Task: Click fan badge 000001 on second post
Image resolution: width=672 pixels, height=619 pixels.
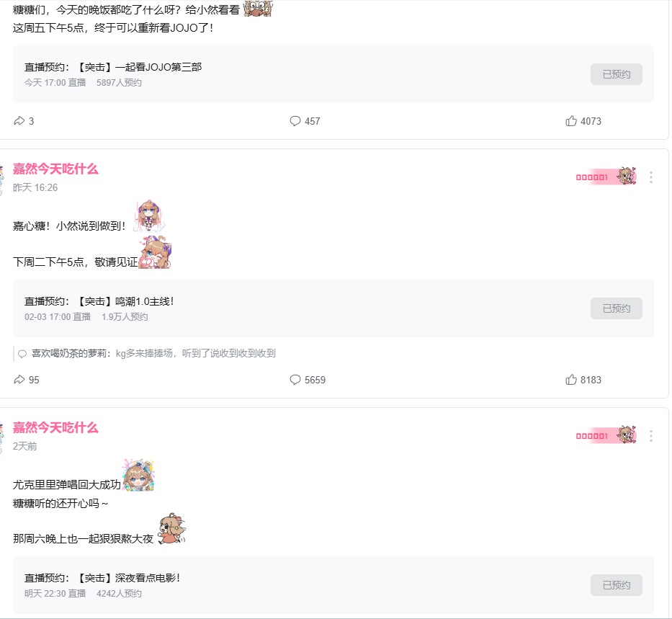Action: point(606,177)
